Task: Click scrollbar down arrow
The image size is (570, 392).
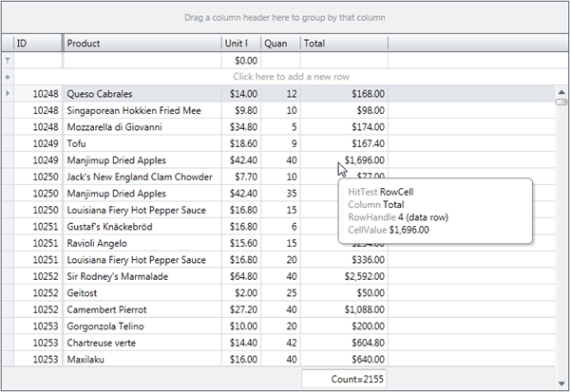Action: [x=561, y=383]
